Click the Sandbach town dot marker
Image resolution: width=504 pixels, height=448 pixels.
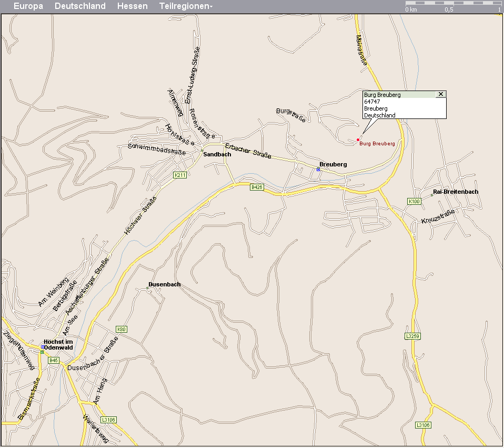click(x=202, y=151)
